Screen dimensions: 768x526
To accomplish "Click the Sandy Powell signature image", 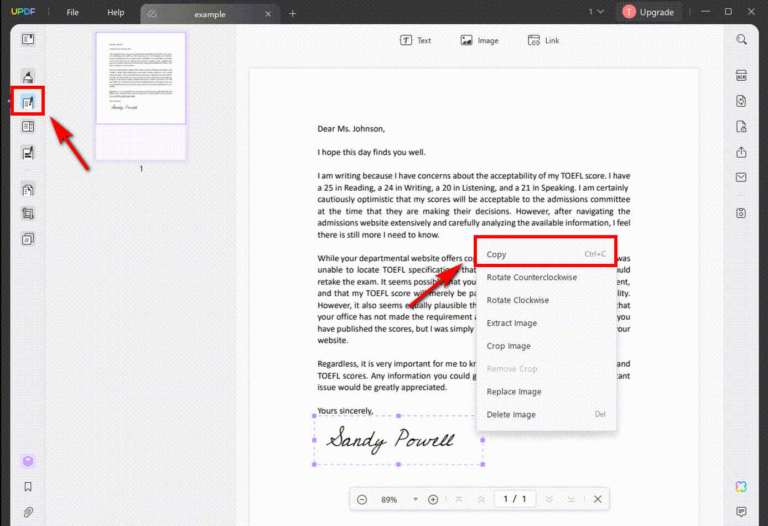I will coord(398,440).
